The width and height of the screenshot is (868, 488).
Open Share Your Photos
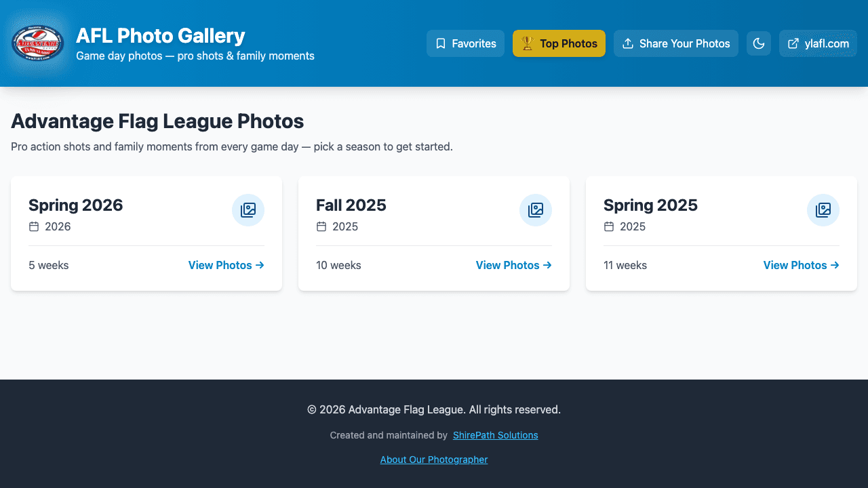coord(676,43)
